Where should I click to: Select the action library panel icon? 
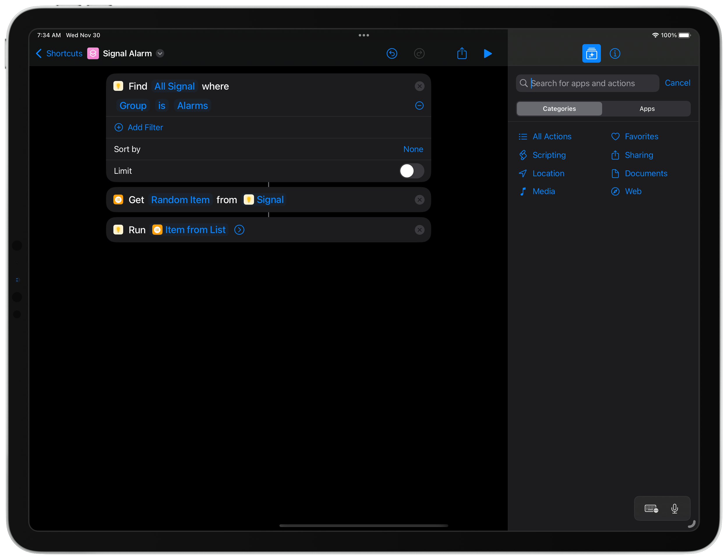(x=591, y=53)
